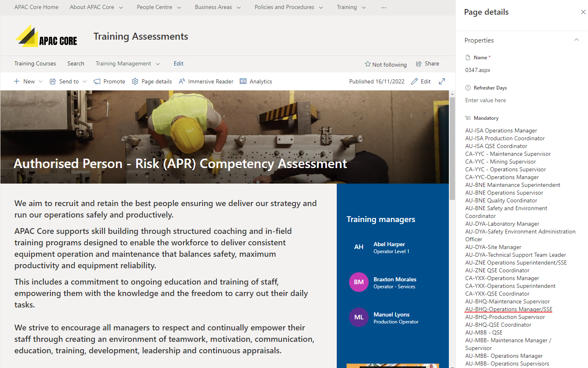
Task: Click the Send to share icon
Action: (53, 81)
